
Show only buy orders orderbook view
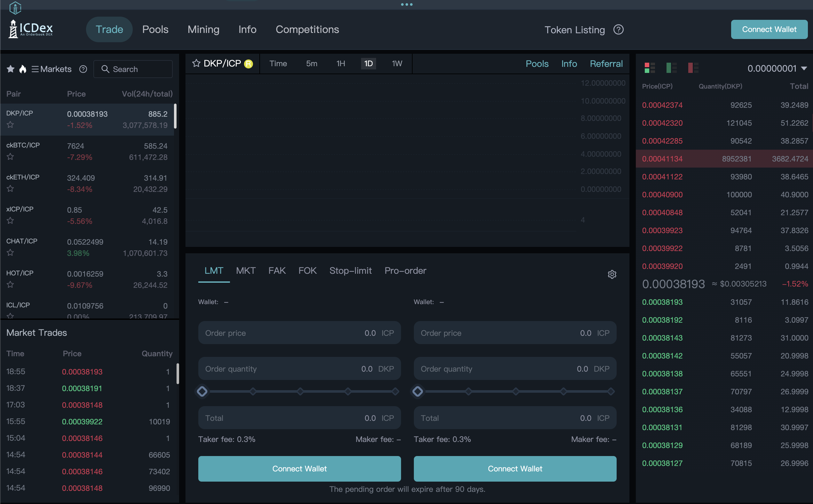(x=671, y=68)
